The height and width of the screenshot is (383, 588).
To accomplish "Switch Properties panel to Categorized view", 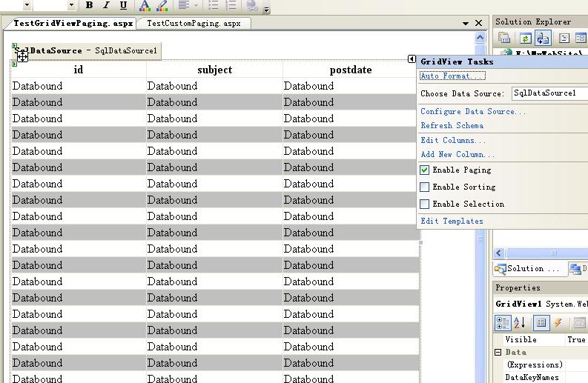I will (x=503, y=323).
